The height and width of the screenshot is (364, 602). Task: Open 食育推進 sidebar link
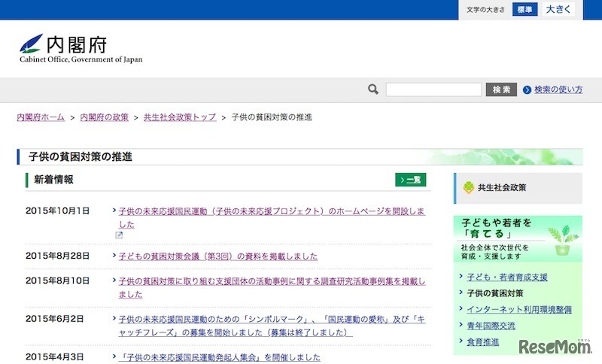[x=483, y=341]
